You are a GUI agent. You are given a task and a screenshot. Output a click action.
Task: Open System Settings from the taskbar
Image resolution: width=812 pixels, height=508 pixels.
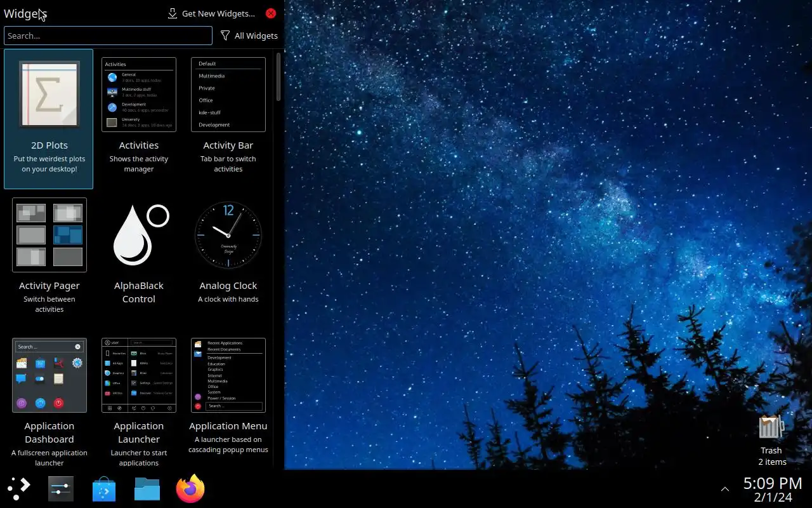(x=61, y=488)
